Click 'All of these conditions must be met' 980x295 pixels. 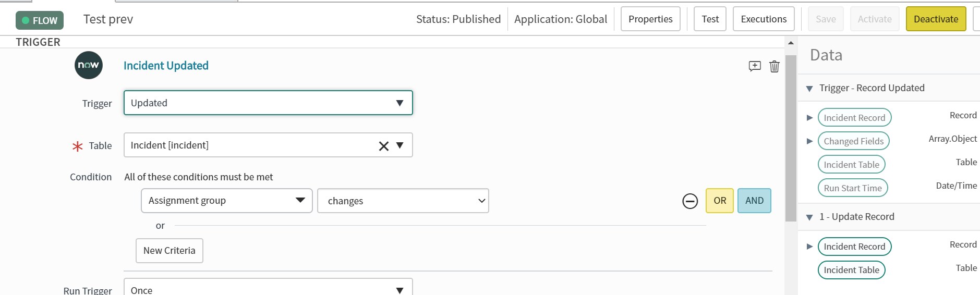[199, 177]
